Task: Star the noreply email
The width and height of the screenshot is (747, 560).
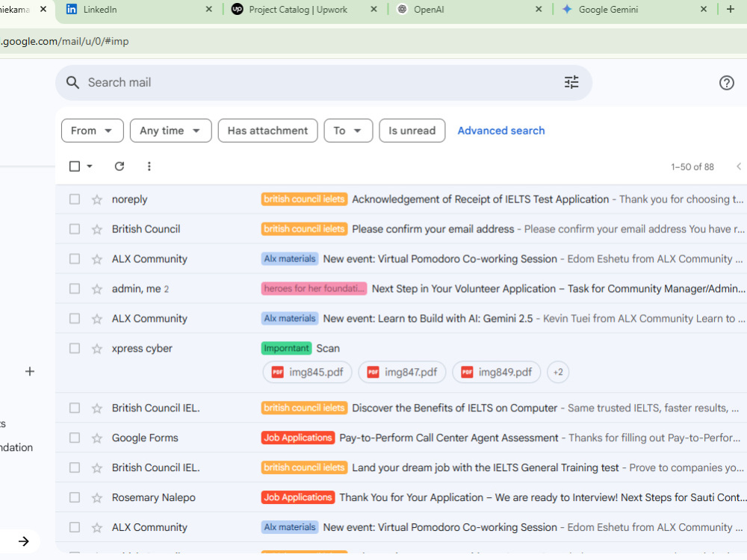Action: pos(97,199)
